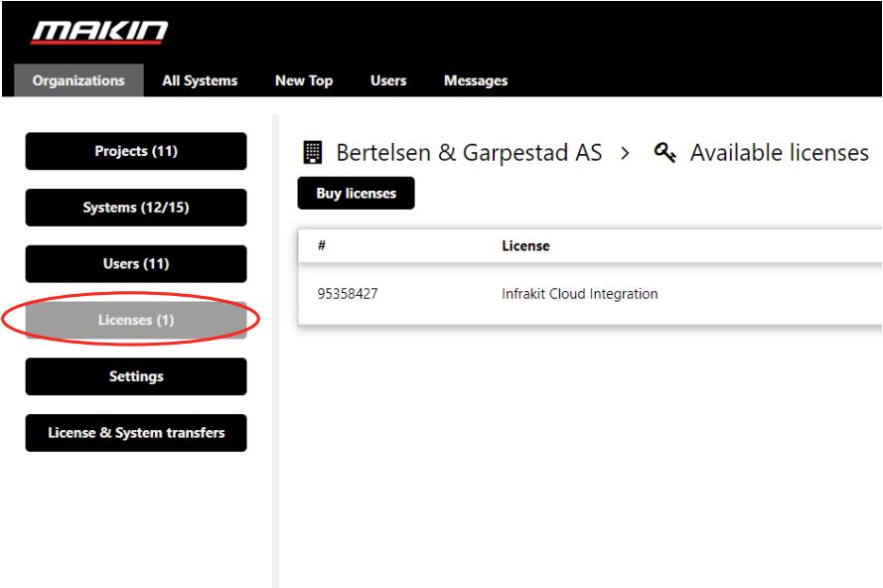Click the Available licenses heading
The height and width of the screenshot is (588, 883).
click(x=780, y=153)
